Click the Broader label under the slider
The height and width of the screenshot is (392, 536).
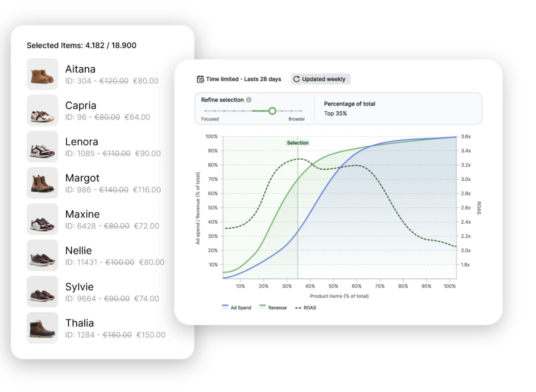click(x=297, y=119)
